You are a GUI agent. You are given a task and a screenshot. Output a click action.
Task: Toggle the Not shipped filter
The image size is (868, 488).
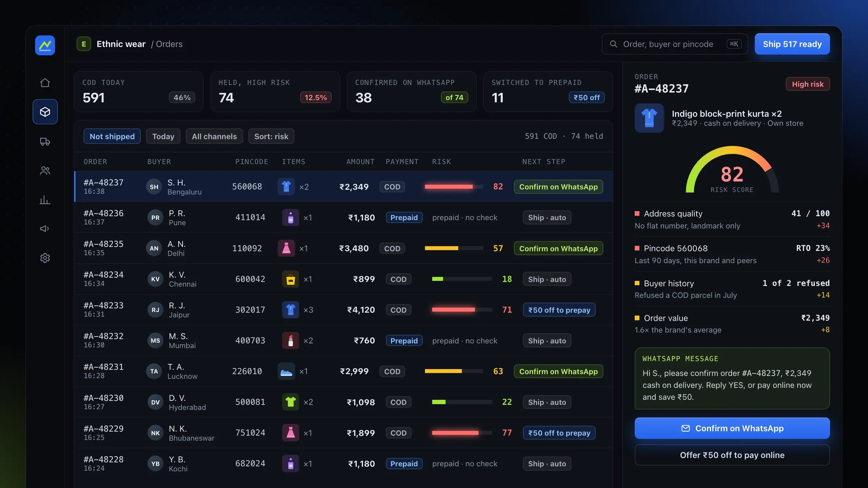112,136
